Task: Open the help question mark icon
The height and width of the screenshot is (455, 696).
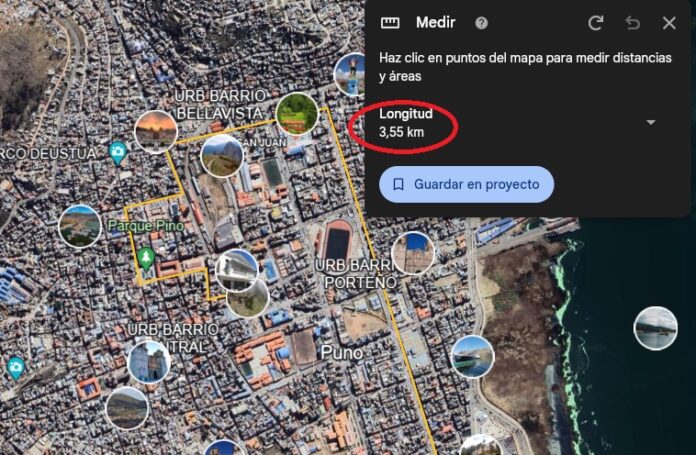Action: pos(481,23)
